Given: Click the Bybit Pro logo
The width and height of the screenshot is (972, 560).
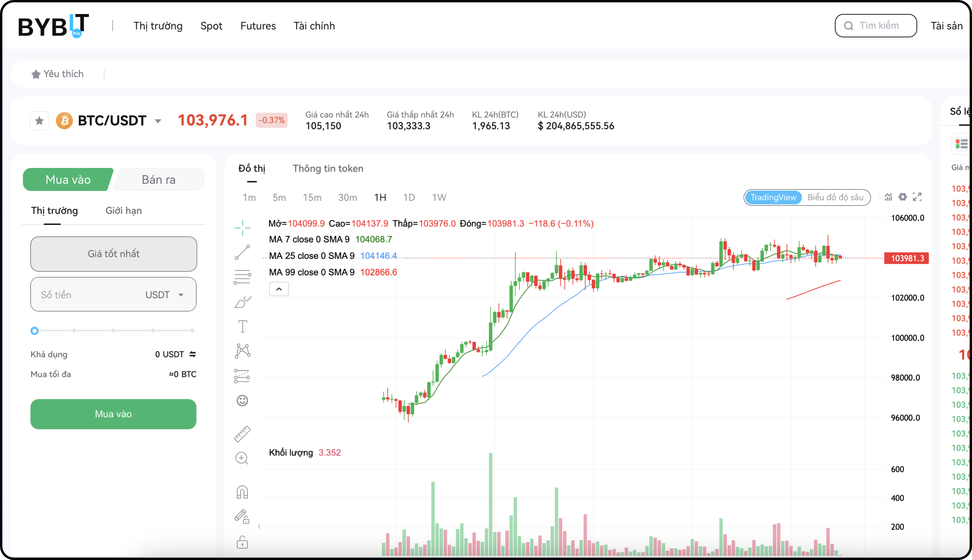Looking at the screenshot, I should coord(54,26).
